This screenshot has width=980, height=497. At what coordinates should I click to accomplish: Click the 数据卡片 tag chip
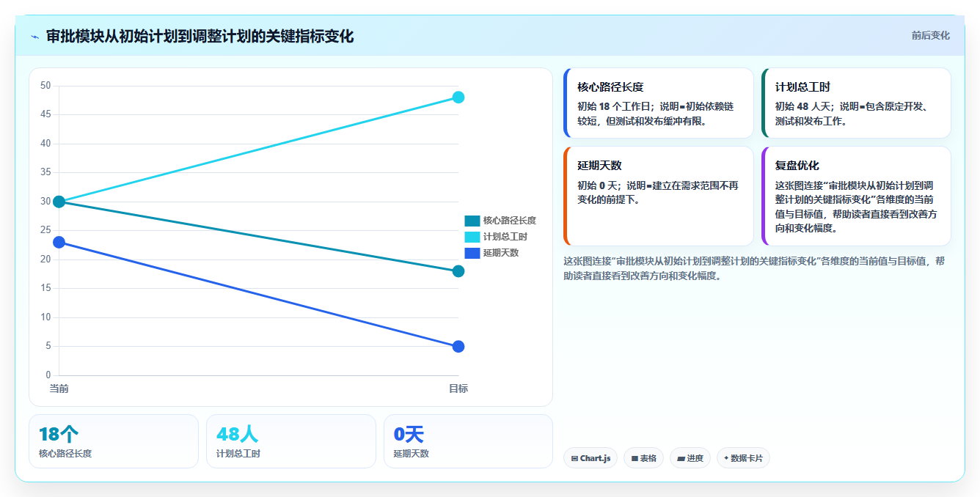(x=743, y=458)
